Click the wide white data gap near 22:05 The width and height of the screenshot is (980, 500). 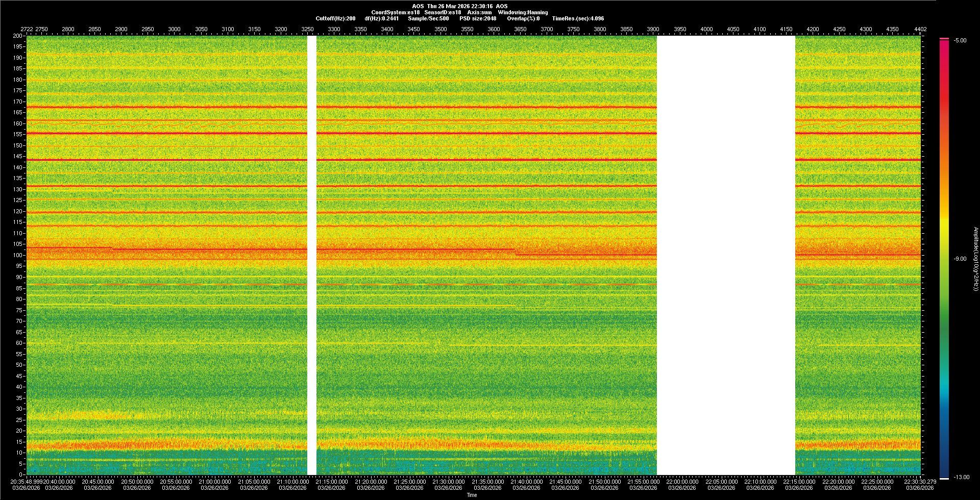point(725,255)
